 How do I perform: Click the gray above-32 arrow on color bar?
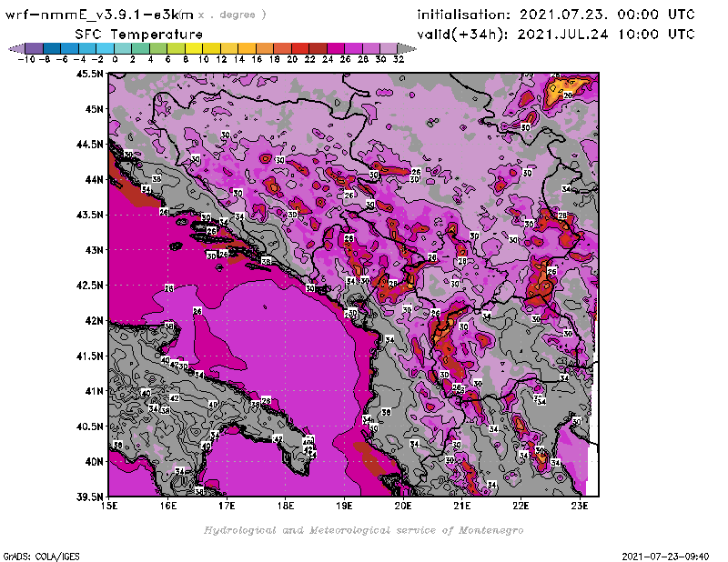point(407,48)
